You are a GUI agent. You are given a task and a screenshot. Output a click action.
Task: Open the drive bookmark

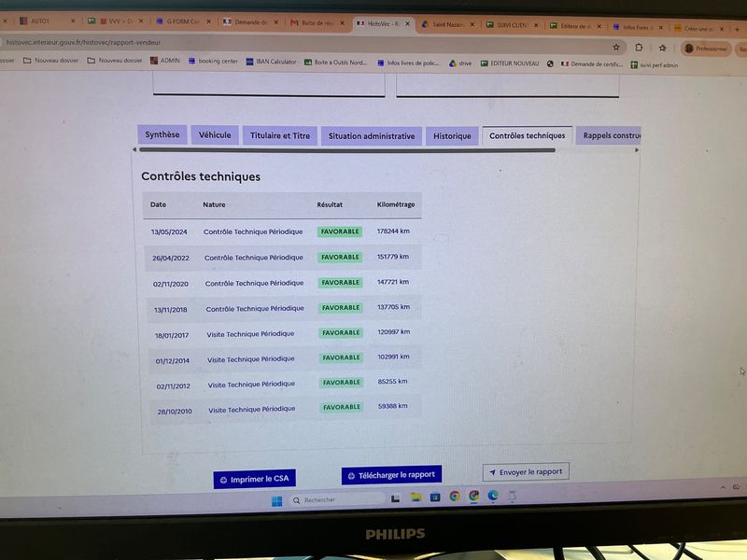click(460, 63)
